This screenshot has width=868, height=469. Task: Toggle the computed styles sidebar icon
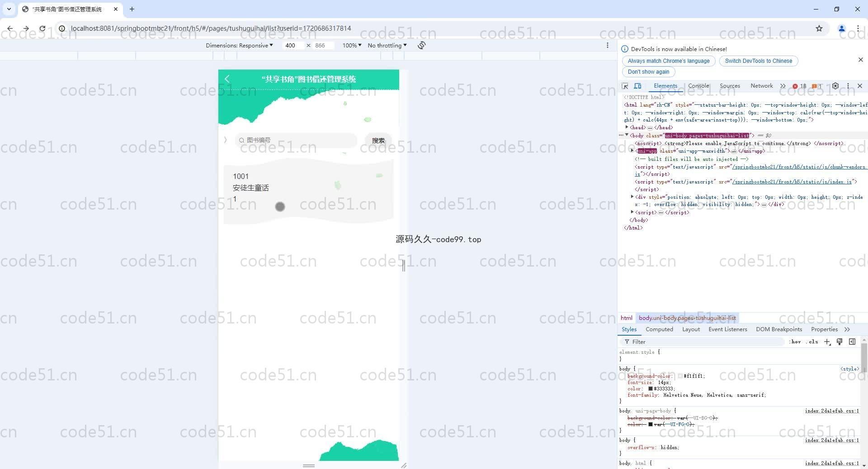[x=852, y=342]
